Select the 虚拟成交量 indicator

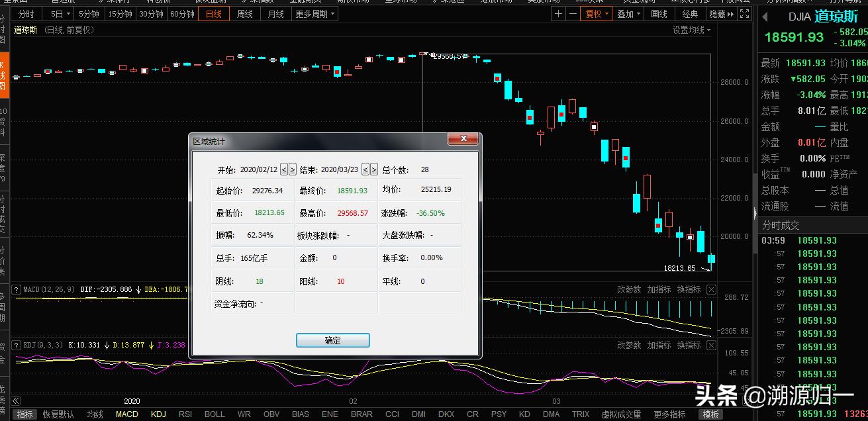pos(621,414)
